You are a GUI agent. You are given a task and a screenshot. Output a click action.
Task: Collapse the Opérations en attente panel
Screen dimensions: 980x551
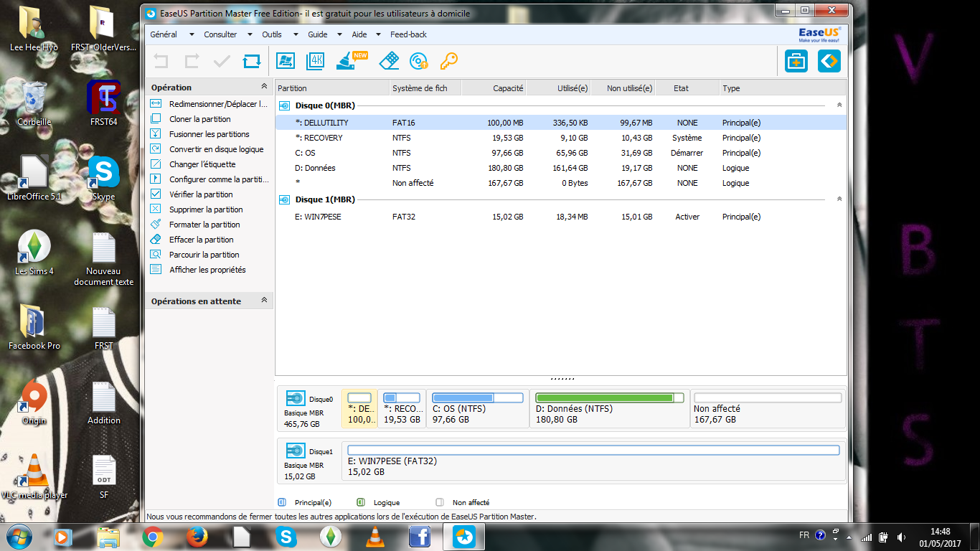tap(264, 301)
